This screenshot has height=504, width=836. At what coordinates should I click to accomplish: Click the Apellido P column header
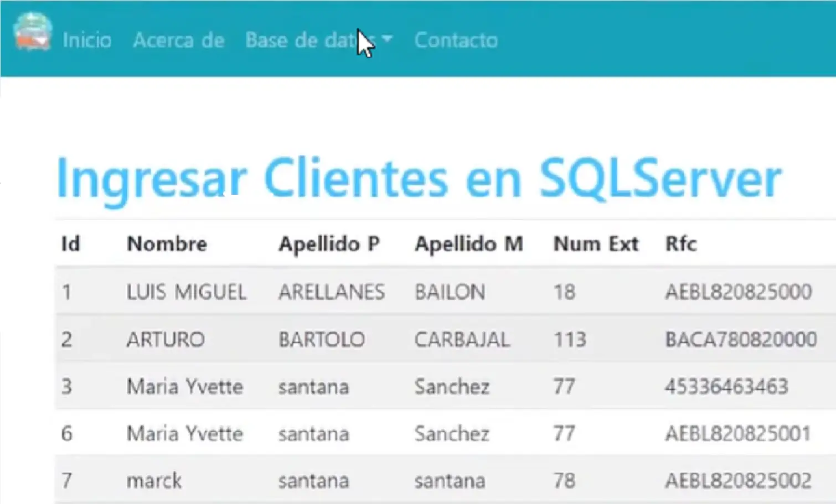tap(329, 244)
